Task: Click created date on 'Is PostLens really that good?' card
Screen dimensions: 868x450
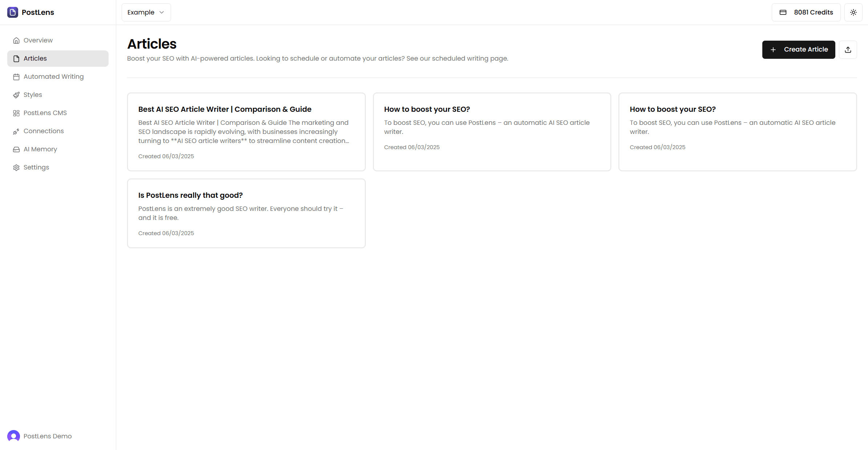Action: click(166, 233)
